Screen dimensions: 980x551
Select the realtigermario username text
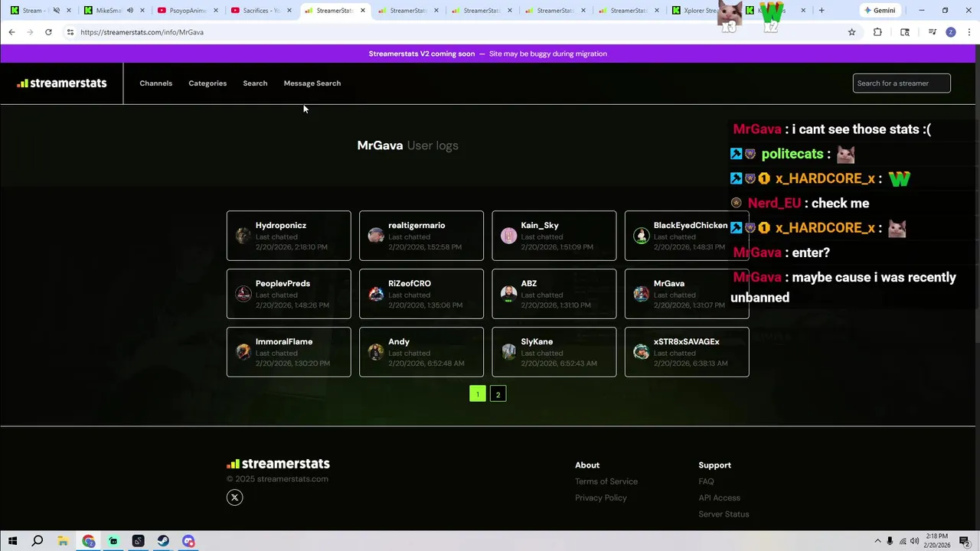[x=416, y=225]
